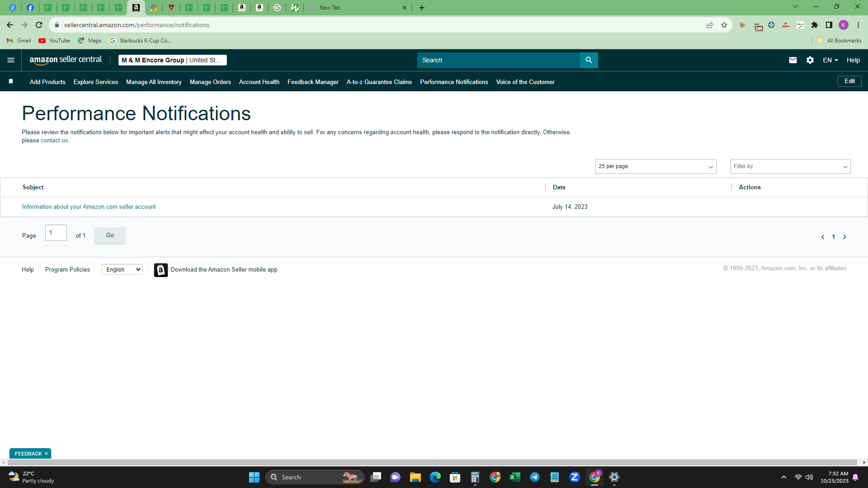Screen dimensions: 868x488
Task: Open the English language selector in the footer
Action: tap(122, 269)
